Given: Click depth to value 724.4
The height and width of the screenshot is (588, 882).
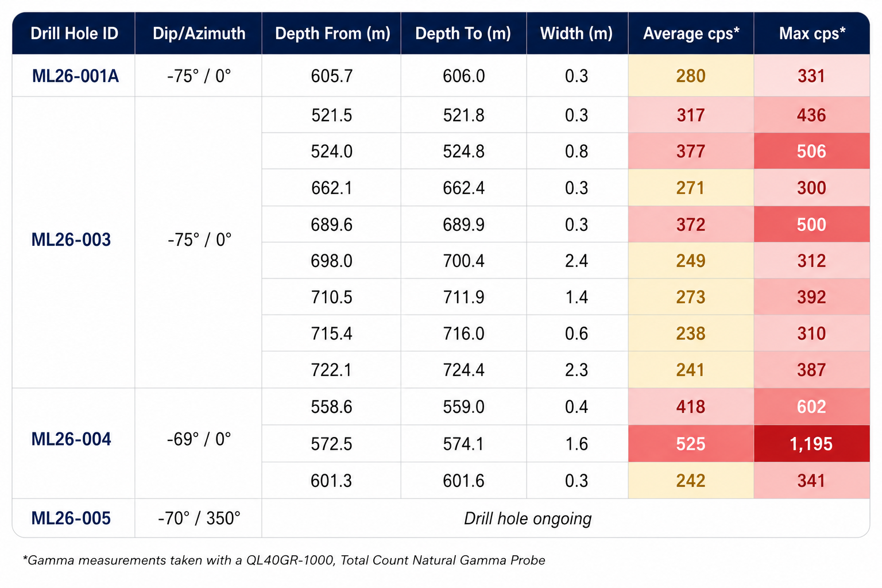Looking at the screenshot, I should (463, 370).
